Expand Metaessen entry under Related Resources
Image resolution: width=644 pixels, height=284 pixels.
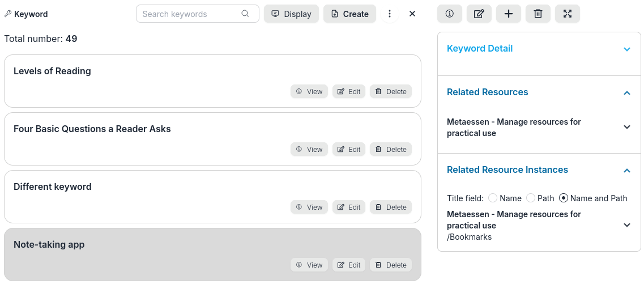click(x=627, y=128)
